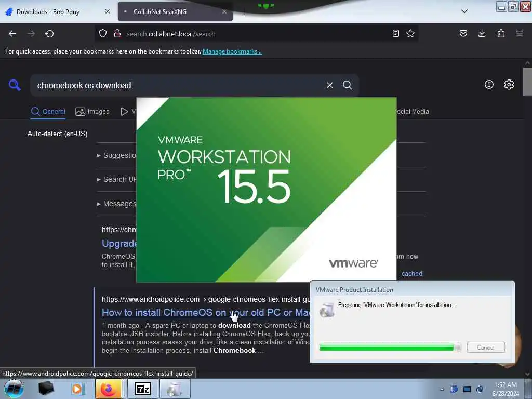The height and width of the screenshot is (399, 532).
Task: Switch to 7-Zip in the taskbar
Action: (143, 389)
